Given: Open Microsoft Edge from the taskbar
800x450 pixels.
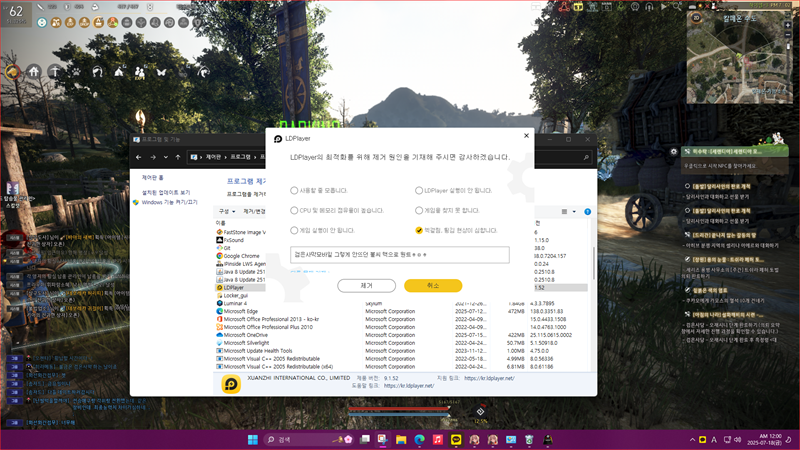Looking at the screenshot, I should [419, 440].
